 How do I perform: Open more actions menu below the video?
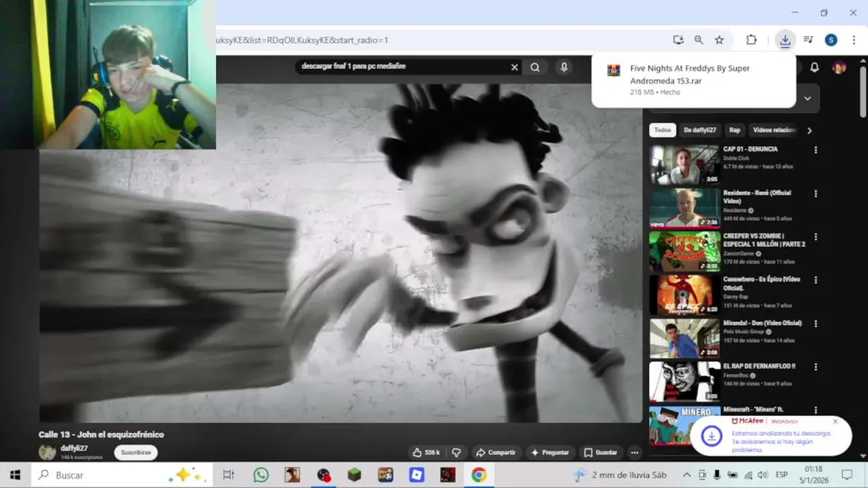pyautogui.click(x=635, y=452)
